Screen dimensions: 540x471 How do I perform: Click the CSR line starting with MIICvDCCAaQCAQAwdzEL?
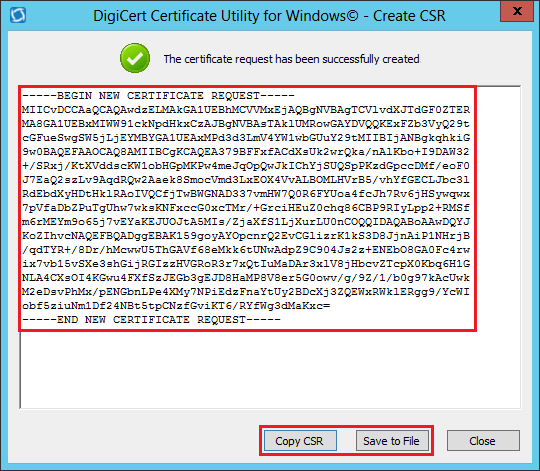pos(246,109)
